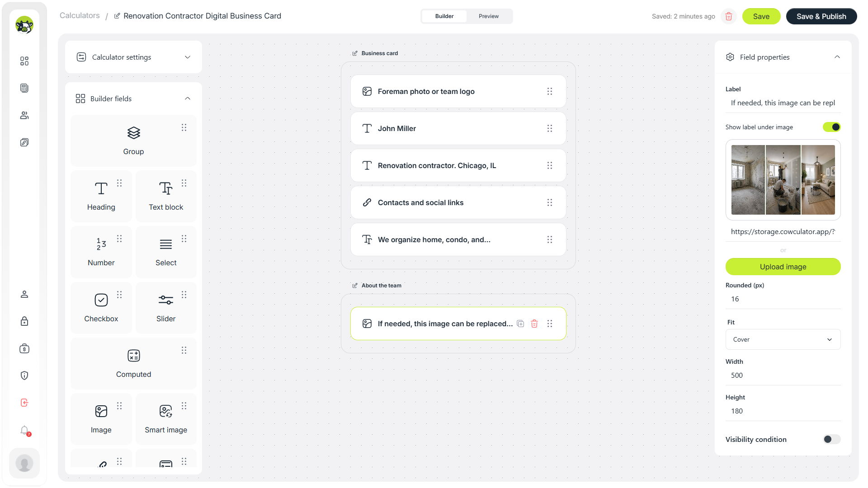
Task: Select the Heading builder field
Action: (101, 197)
